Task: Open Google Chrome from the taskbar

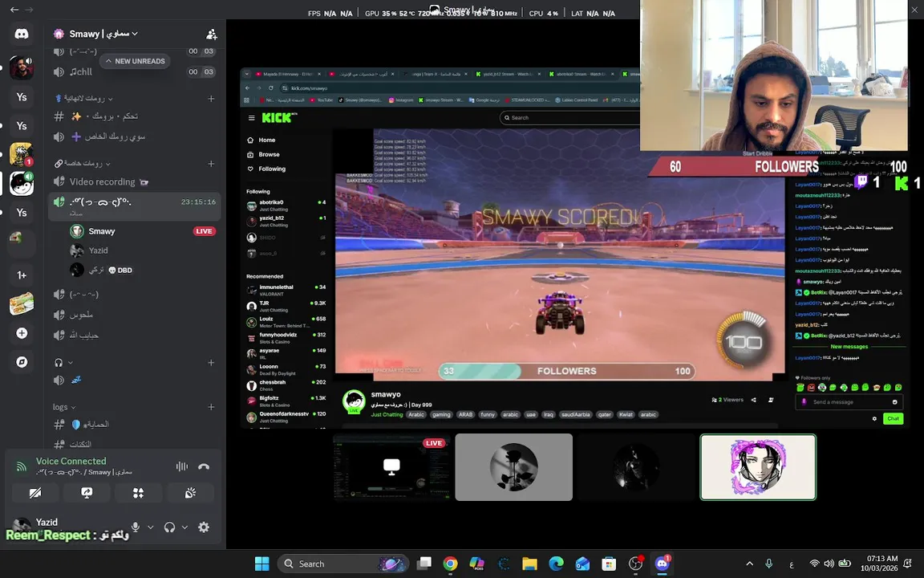Action: tap(450, 564)
